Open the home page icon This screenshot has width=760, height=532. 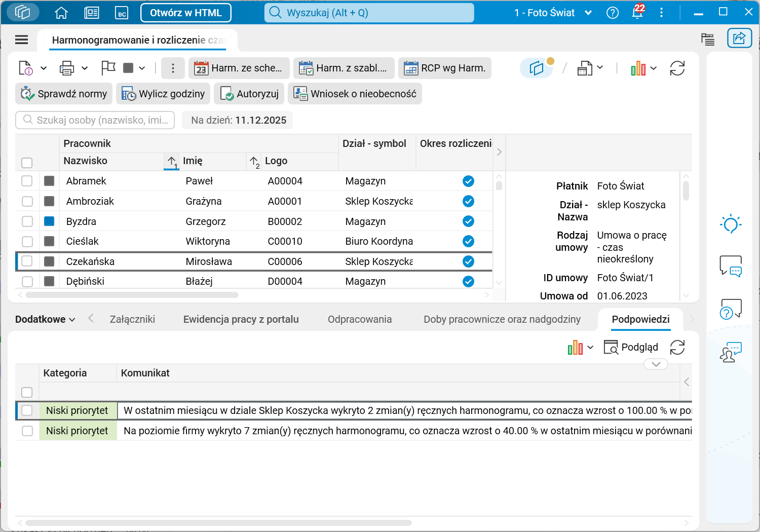pyautogui.click(x=61, y=13)
